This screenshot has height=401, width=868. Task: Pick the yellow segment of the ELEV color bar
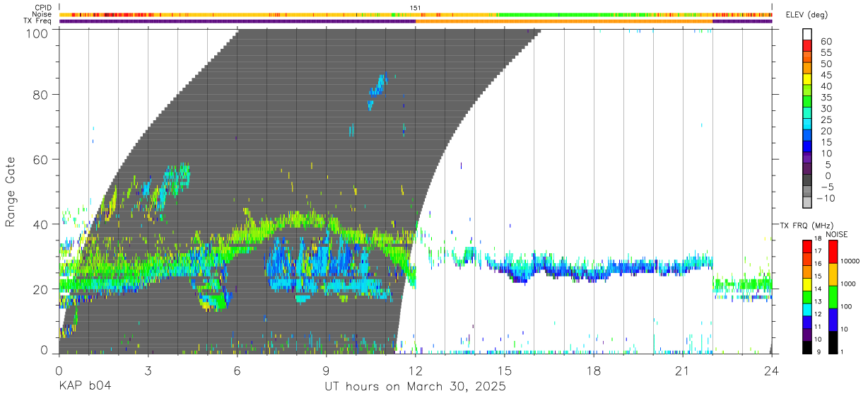pyautogui.click(x=807, y=80)
